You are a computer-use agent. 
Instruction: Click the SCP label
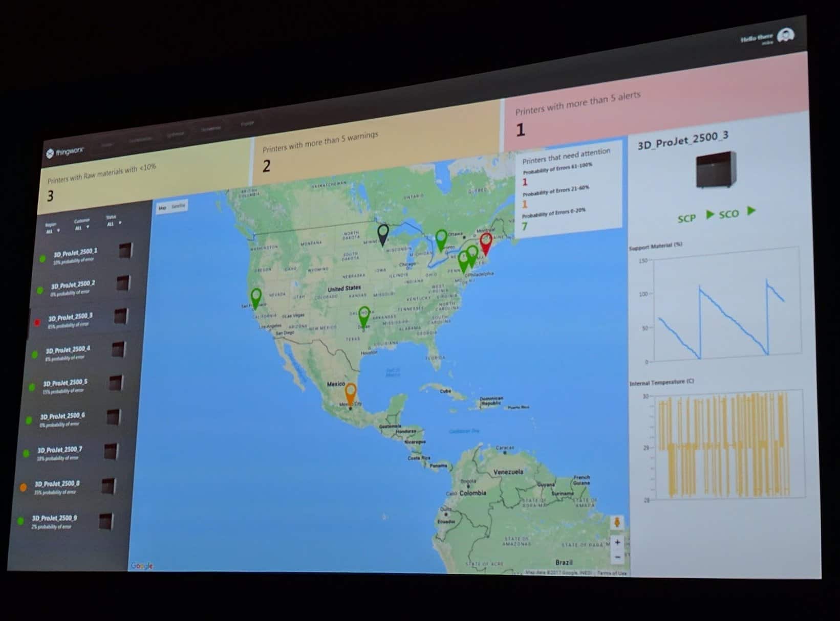coord(686,218)
